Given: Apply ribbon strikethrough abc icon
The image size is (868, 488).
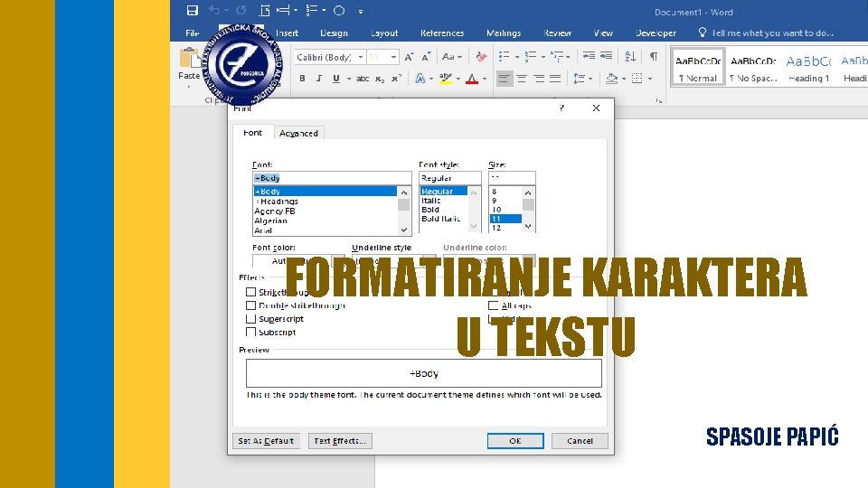Looking at the screenshot, I should [x=363, y=79].
